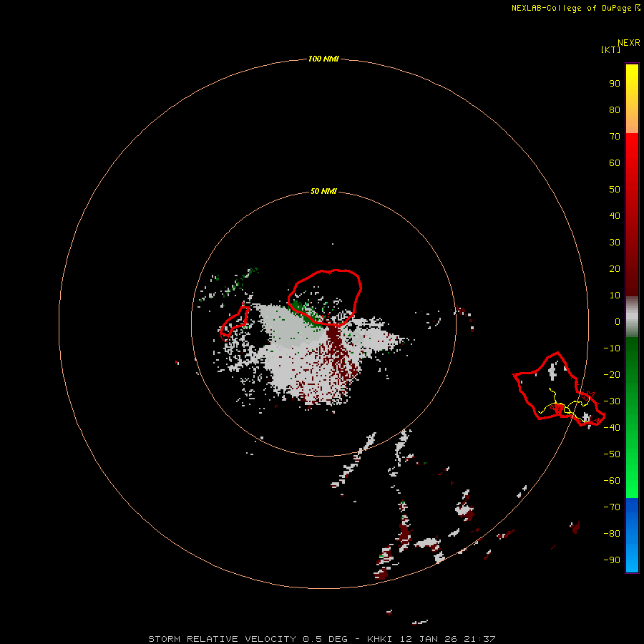Click the Storm Relative Velocity caption text
Viewport: 644px width, 644px height.
[x=321, y=639]
